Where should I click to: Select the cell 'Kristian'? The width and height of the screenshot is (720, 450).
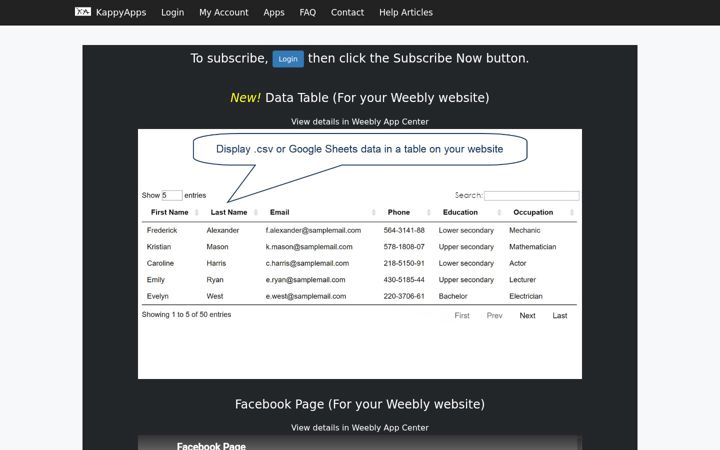tap(159, 247)
